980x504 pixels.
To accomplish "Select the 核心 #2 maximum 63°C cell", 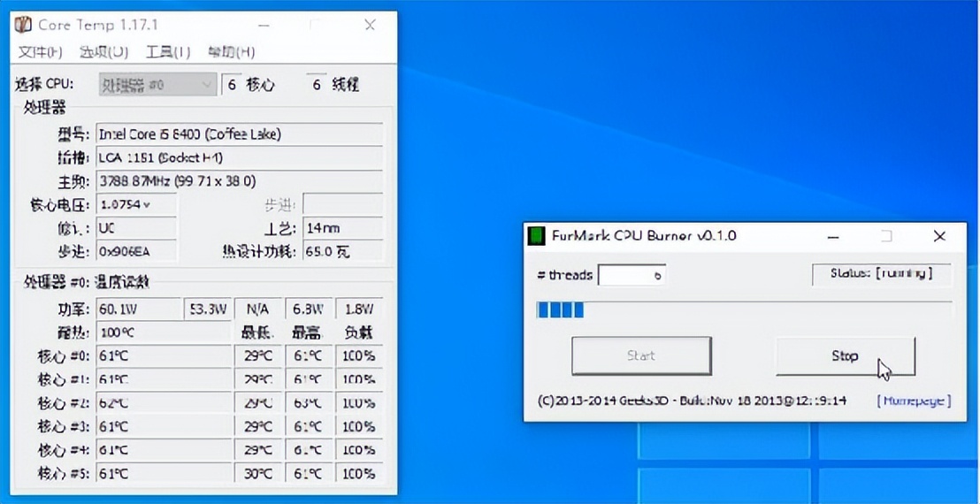I will tap(309, 403).
